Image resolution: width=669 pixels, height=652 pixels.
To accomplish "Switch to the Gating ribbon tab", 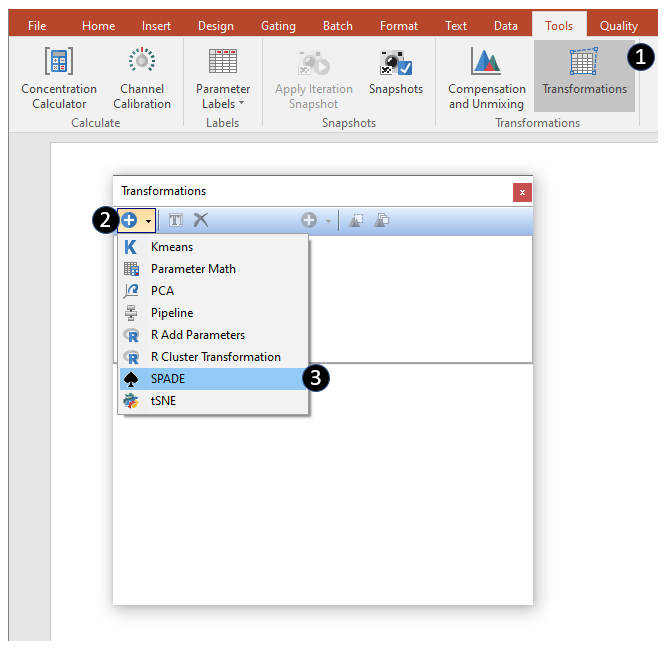I will (x=277, y=26).
